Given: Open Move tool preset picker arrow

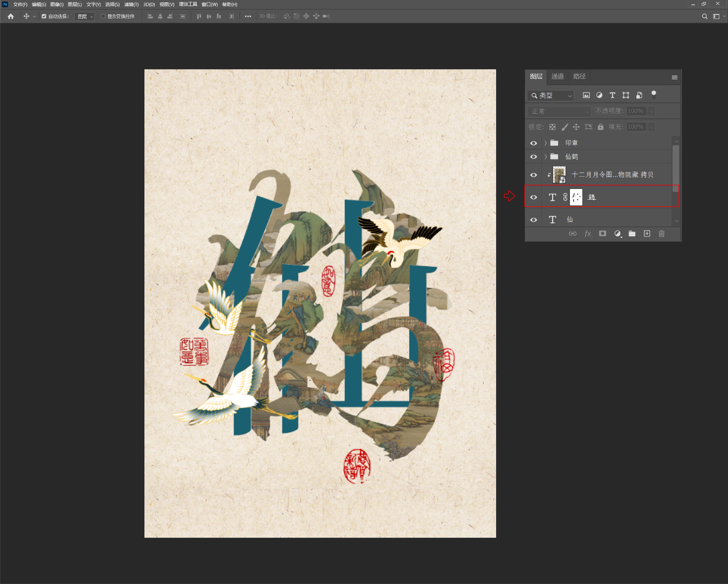Looking at the screenshot, I should click(x=34, y=16).
